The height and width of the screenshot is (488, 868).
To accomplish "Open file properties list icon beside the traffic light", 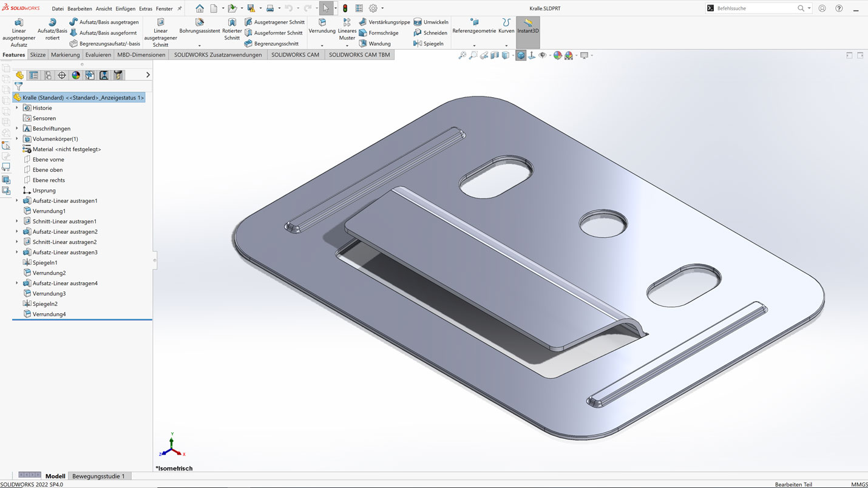I will (359, 8).
